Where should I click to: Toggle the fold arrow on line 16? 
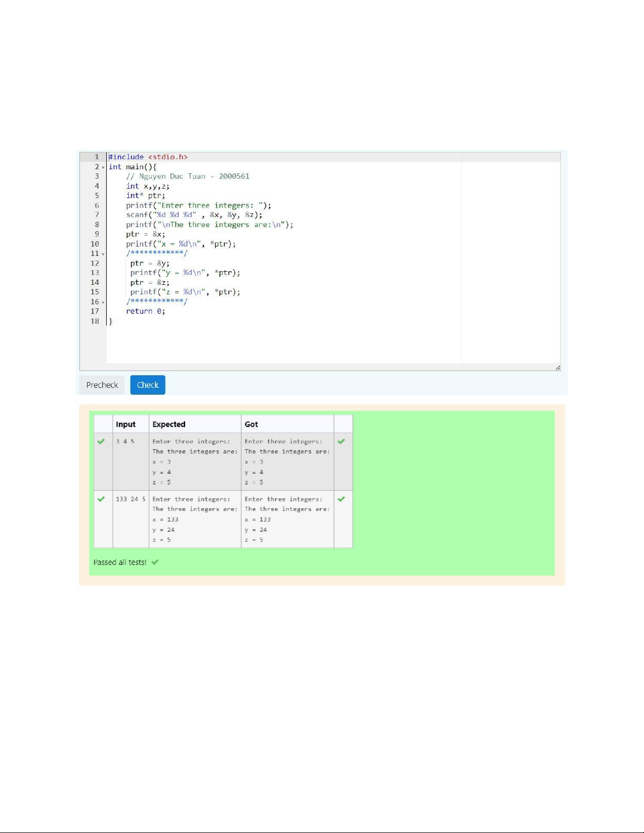click(103, 302)
